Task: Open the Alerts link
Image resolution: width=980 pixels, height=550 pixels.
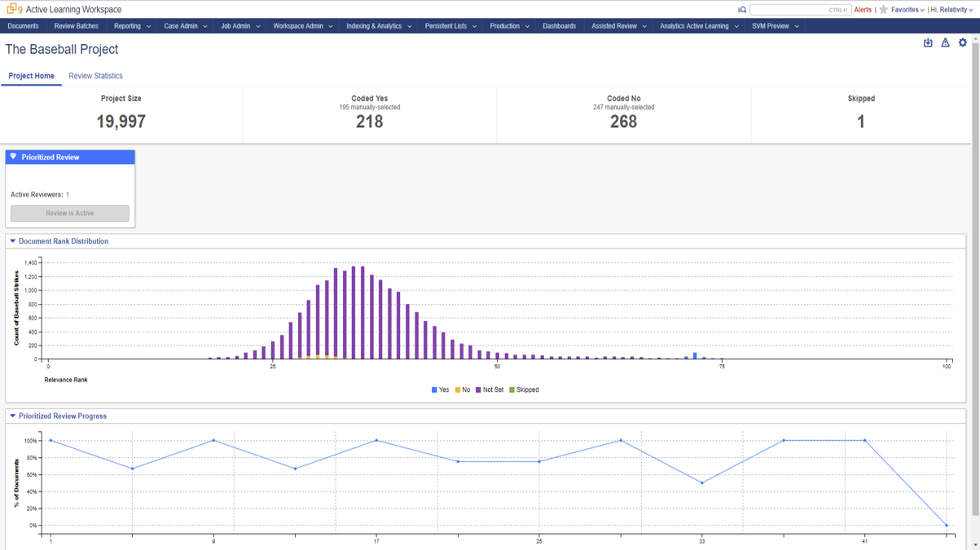Action: [x=863, y=9]
